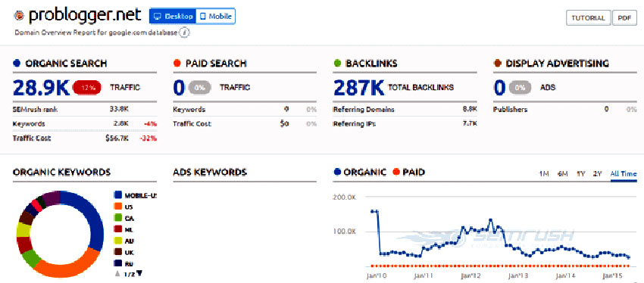This screenshot has width=644, height=283.
Task: Click the phone icon in Mobile button
Action: [202, 17]
